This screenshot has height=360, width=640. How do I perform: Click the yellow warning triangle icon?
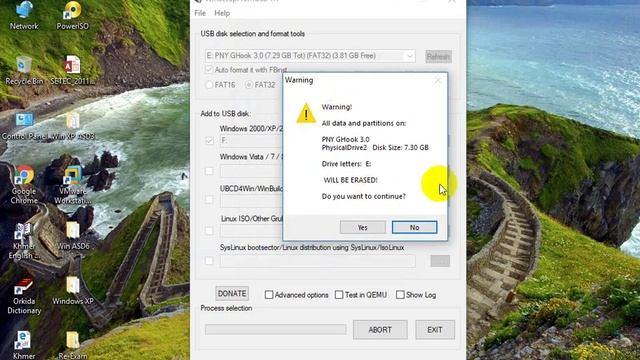click(306, 113)
